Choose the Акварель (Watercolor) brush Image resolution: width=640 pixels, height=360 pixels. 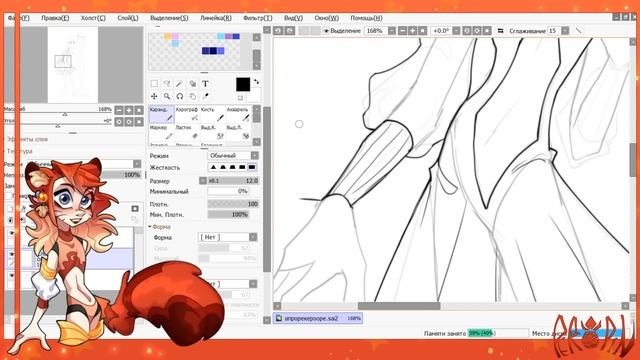238,114
